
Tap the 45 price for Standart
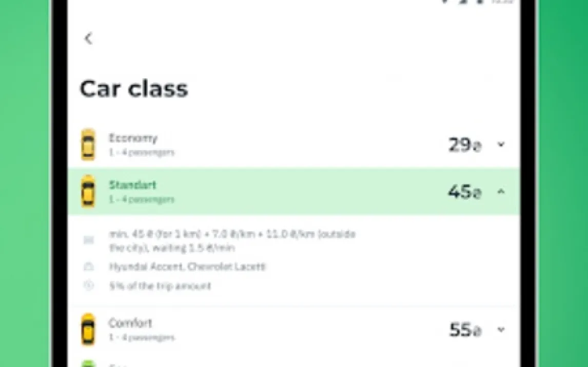coord(465,192)
